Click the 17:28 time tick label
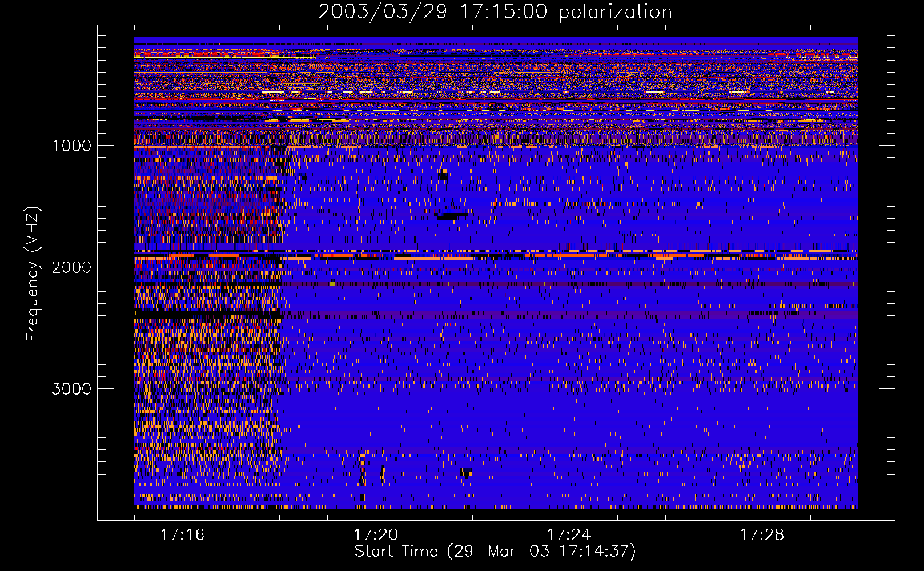924x571 pixels. pyautogui.click(x=762, y=535)
